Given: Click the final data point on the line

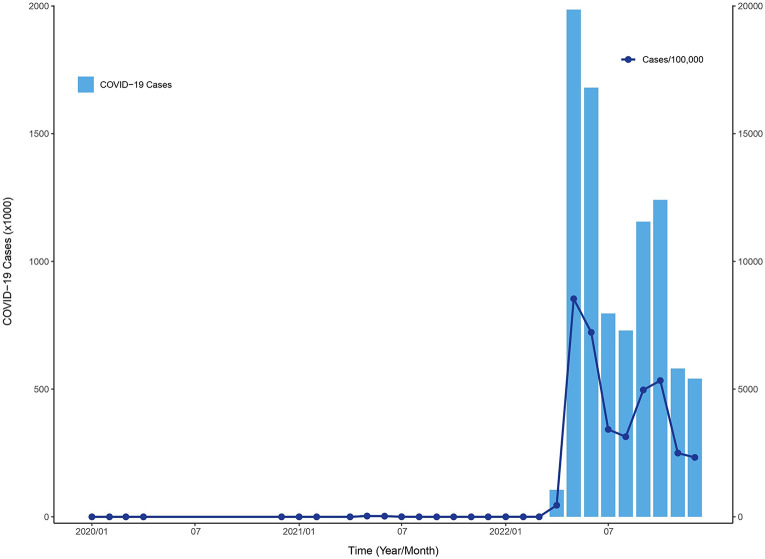Looking at the screenshot, I should pos(695,458).
